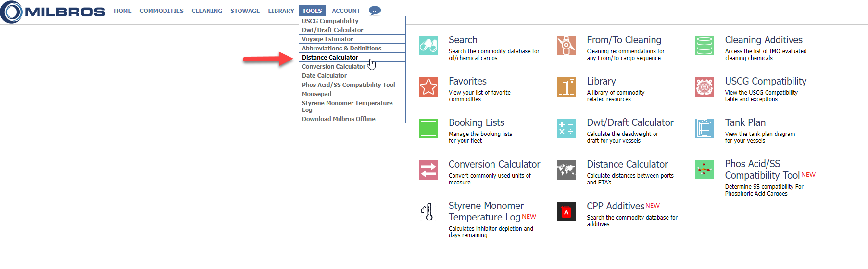The height and width of the screenshot is (269, 868).
Task: Choose Voyage Estimator in the dropdown
Action: [x=327, y=39]
